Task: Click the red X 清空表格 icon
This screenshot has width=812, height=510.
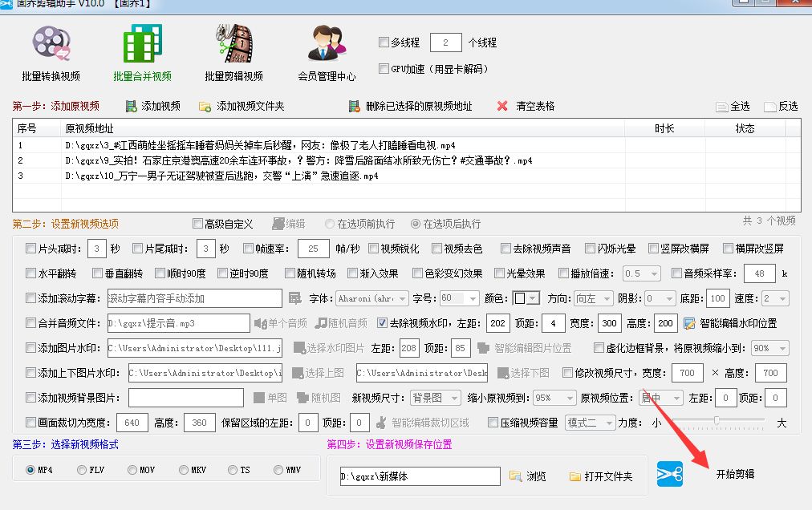Action: tap(501, 106)
